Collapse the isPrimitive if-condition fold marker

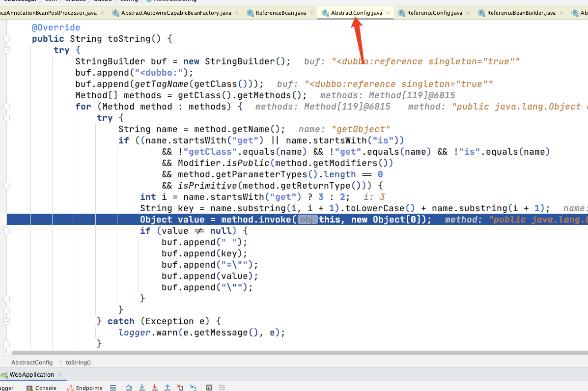(6, 186)
